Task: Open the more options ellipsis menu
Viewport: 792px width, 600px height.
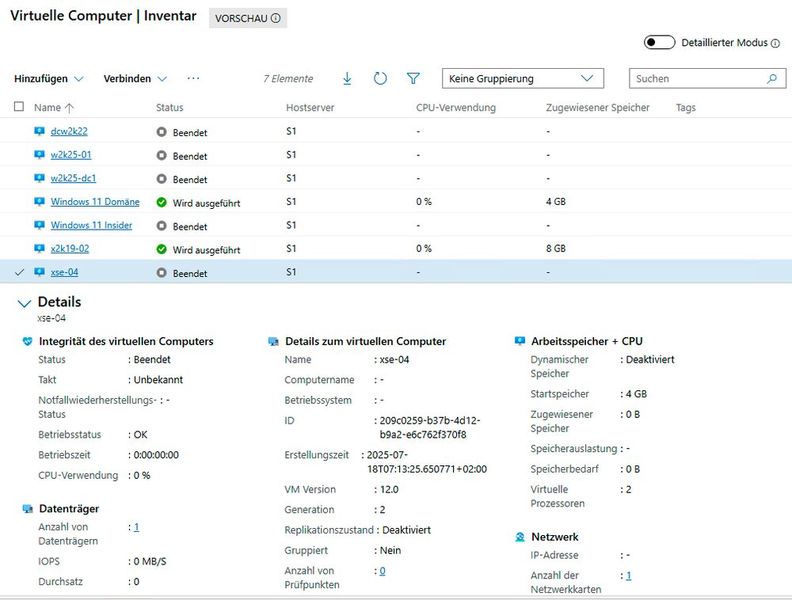Action: pos(193,78)
